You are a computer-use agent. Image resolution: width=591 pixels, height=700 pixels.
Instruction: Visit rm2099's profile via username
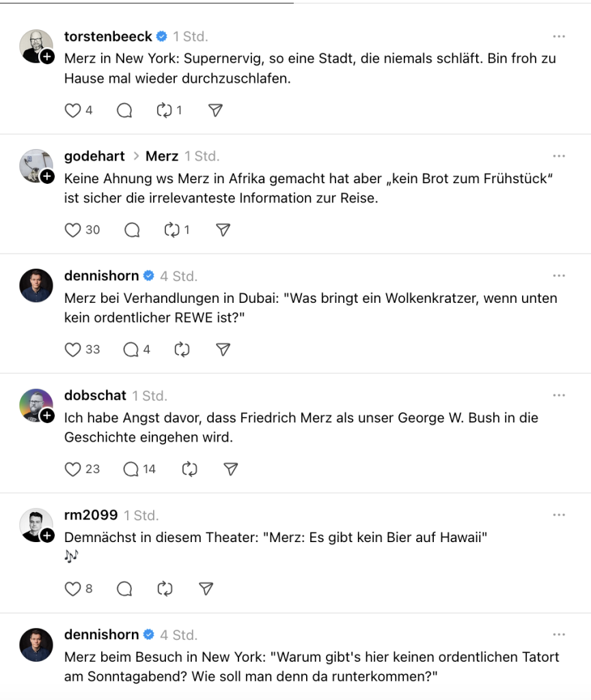coord(91,515)
